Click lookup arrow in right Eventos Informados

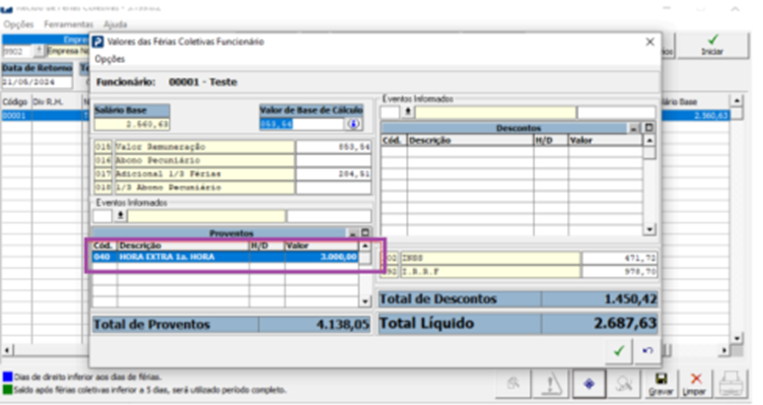pos(408,112)
